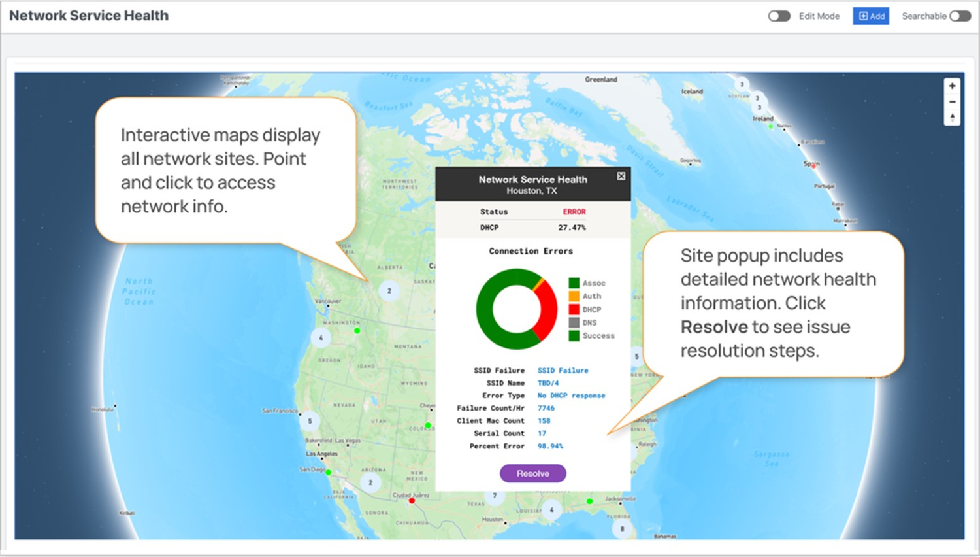Image resolution: width=980 pixels, height=557 pixels.
Task: Click the compass tilt control below zoom buttons
Action: coord(953,118)
